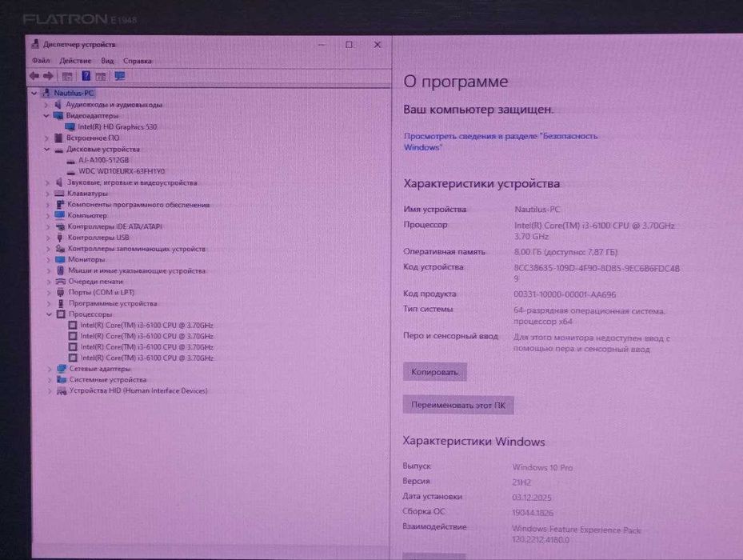The width and height of the screenshot is (743, 560).
Task: Click the version value 21H2
Action: click(x=521, y=482)
